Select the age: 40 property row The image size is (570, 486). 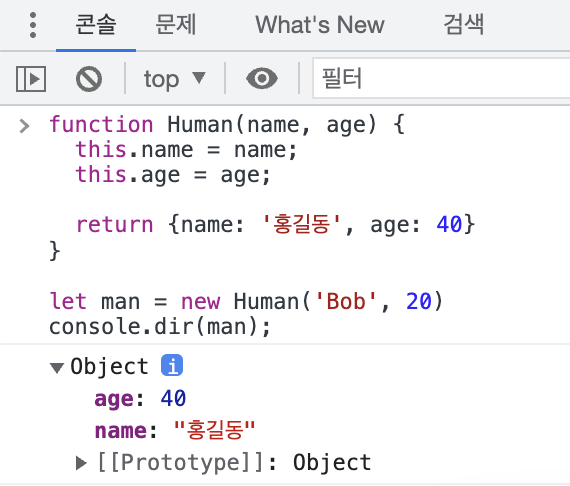pos(140,398)
